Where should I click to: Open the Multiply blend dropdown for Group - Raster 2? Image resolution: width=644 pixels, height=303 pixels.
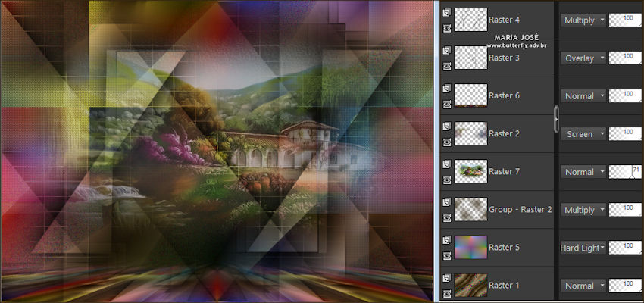(x=583, y=210)
